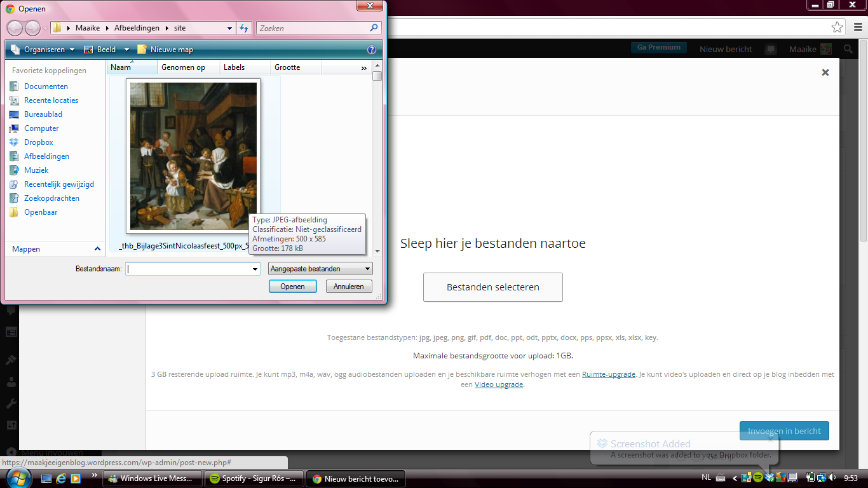868x488 pixels.
Task: Close the media upload panel
Action: [825, 72]
